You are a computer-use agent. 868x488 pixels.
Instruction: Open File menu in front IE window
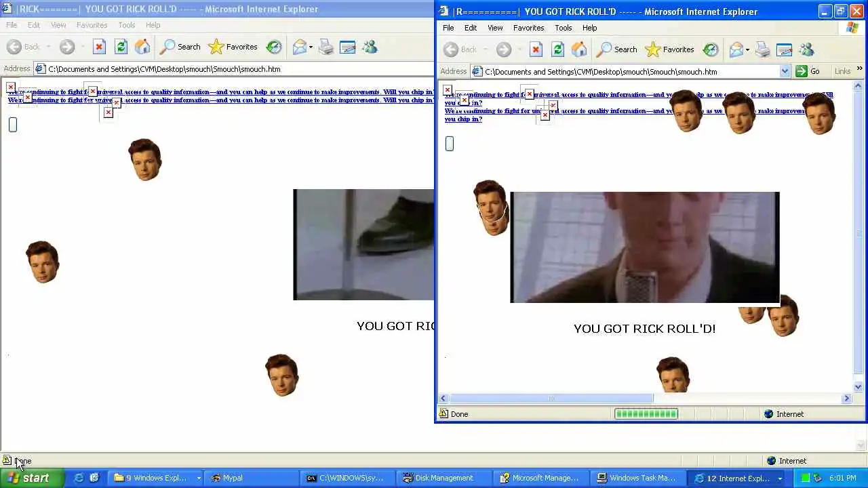(448, 28)
